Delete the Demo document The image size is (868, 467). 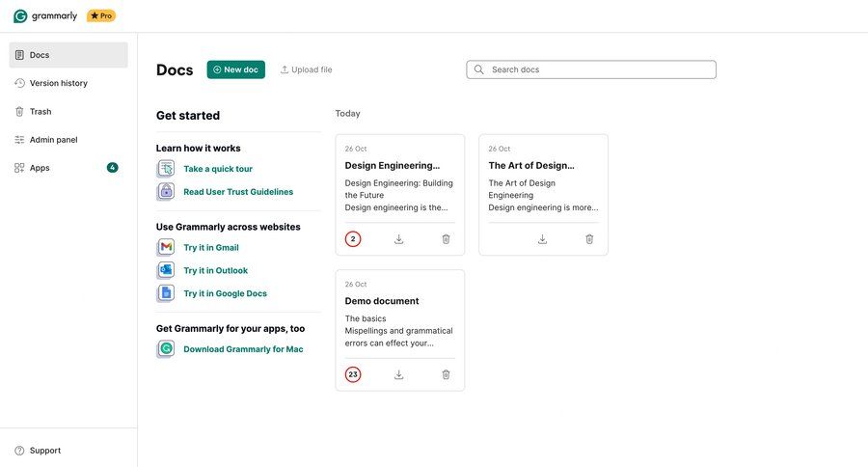coord(446,375)
